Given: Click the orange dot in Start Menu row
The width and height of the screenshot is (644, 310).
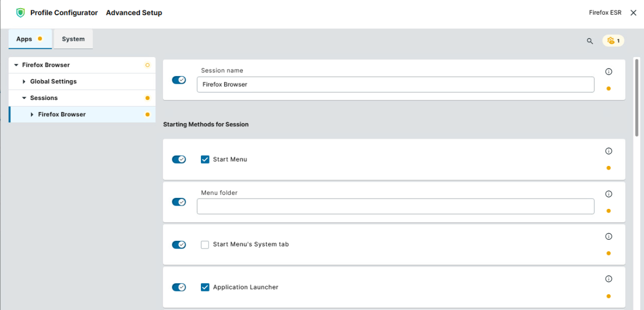Looking at the screenshot, I should point(609,168).
